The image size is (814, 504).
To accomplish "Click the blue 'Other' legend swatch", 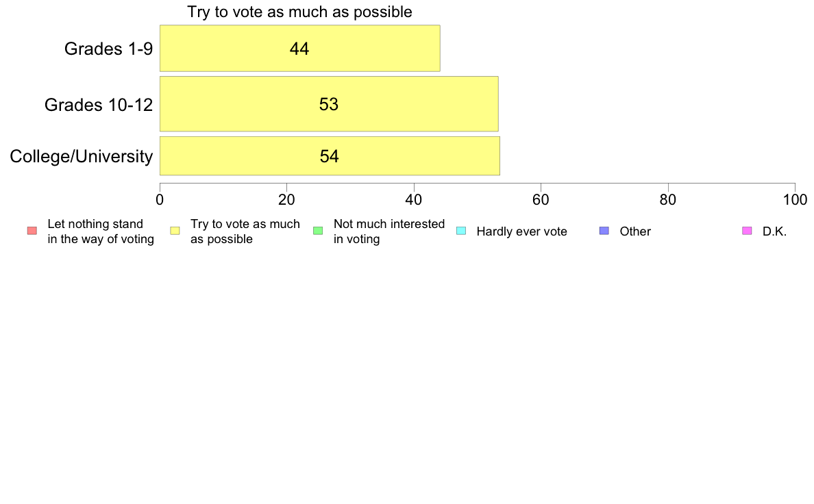I will pyautogui.click(x=604, y=231).
